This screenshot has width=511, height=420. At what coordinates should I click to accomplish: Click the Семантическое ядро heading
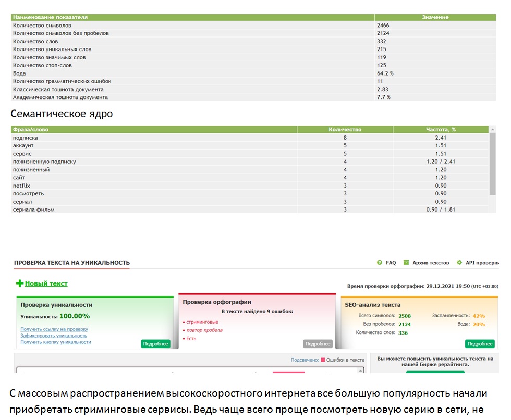pyautogui.click(x=62, y=114)
